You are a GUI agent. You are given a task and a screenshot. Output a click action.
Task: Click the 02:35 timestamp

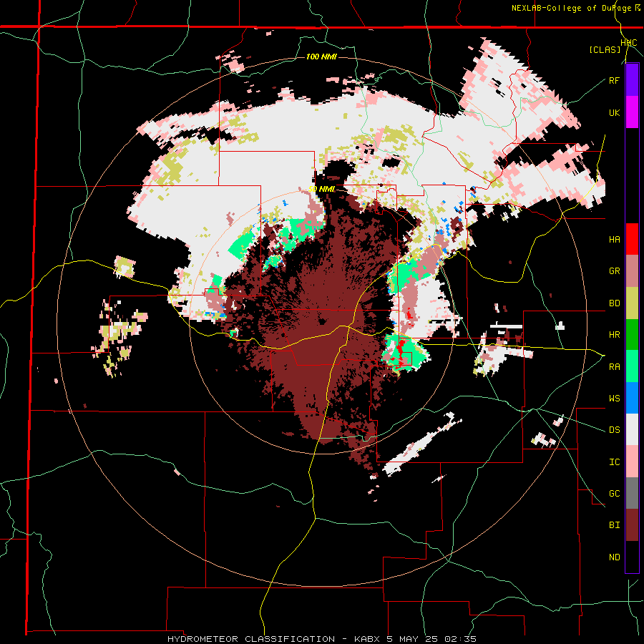coord(462,639)
